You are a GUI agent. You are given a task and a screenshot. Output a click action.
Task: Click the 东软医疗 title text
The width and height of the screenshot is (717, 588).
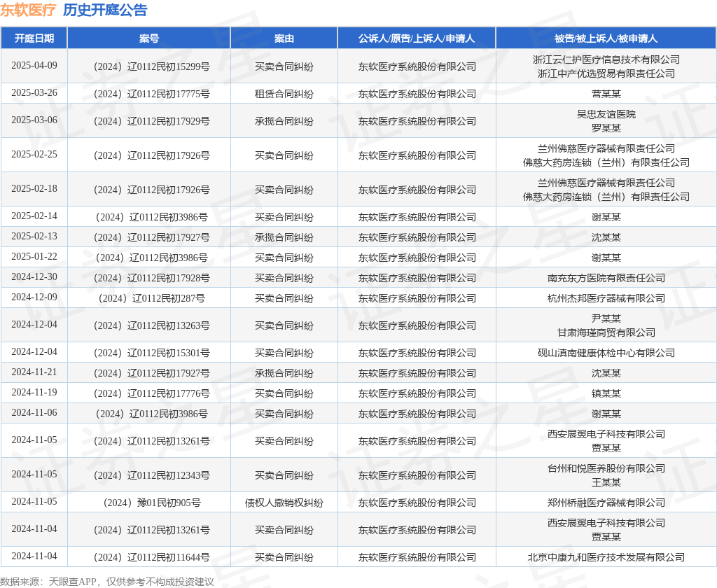click(28, 10)
